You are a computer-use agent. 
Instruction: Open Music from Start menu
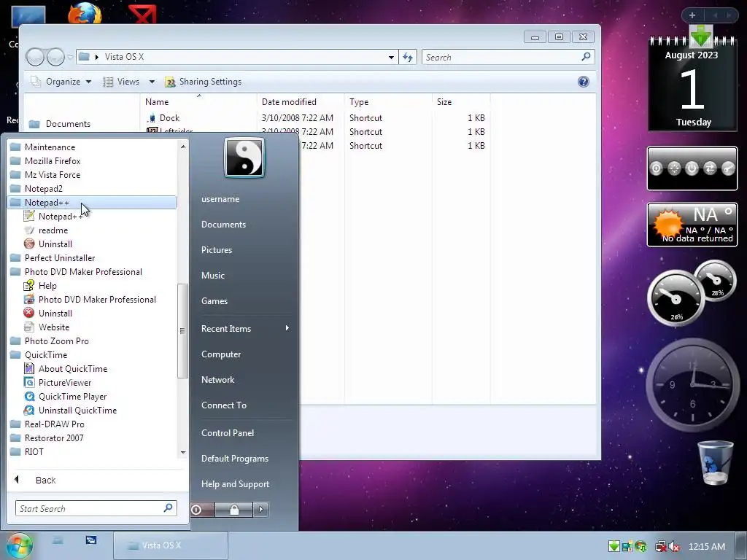[212, 275]
